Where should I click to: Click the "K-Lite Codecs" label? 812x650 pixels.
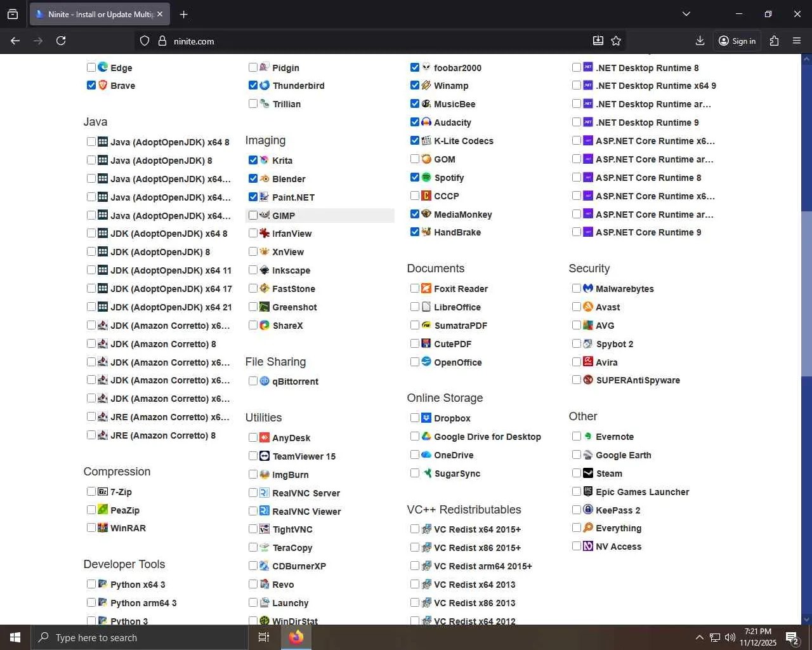click(464, 141)
